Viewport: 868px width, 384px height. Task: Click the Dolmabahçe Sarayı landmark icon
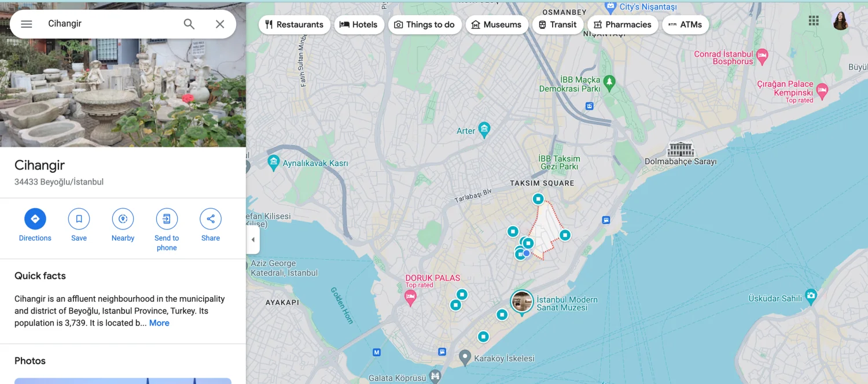click(x=681, y=149)
